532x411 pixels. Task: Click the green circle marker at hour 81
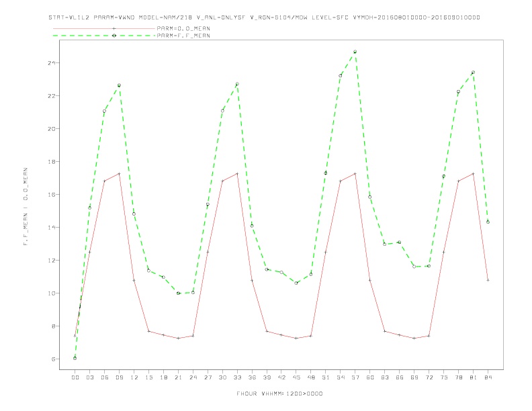pyautogui.click(x=474, y=73)
